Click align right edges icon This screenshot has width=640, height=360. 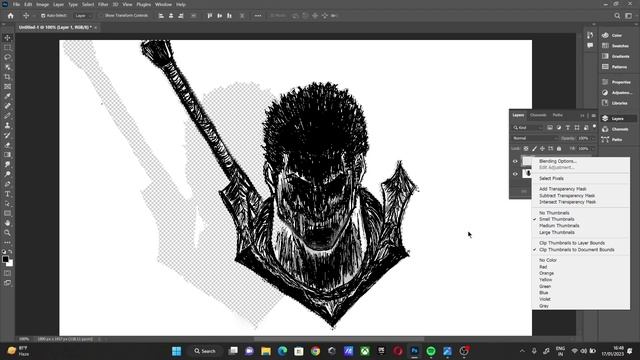[x=181, y=16]
